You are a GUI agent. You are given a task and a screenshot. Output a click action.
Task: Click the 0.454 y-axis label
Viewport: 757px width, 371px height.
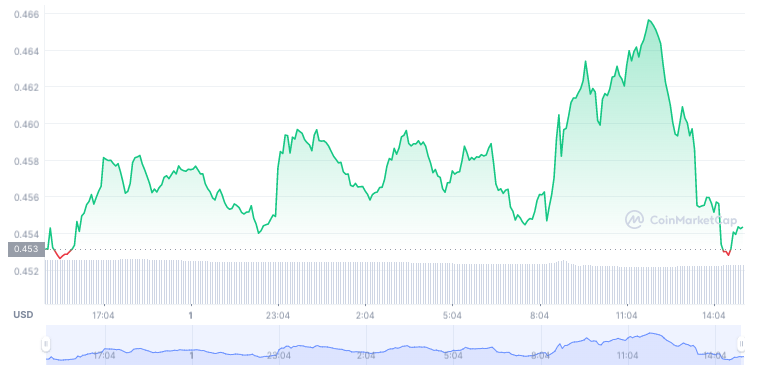pos(26,234)
